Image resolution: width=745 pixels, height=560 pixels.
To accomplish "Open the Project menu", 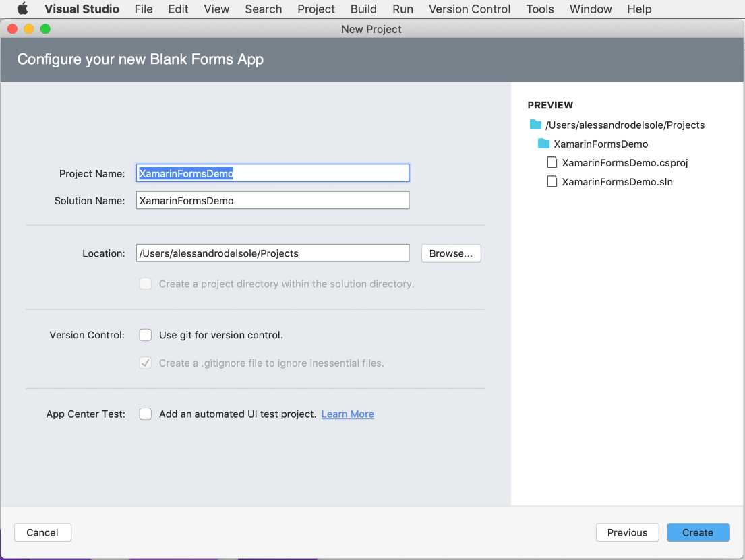I will (316, 9).
